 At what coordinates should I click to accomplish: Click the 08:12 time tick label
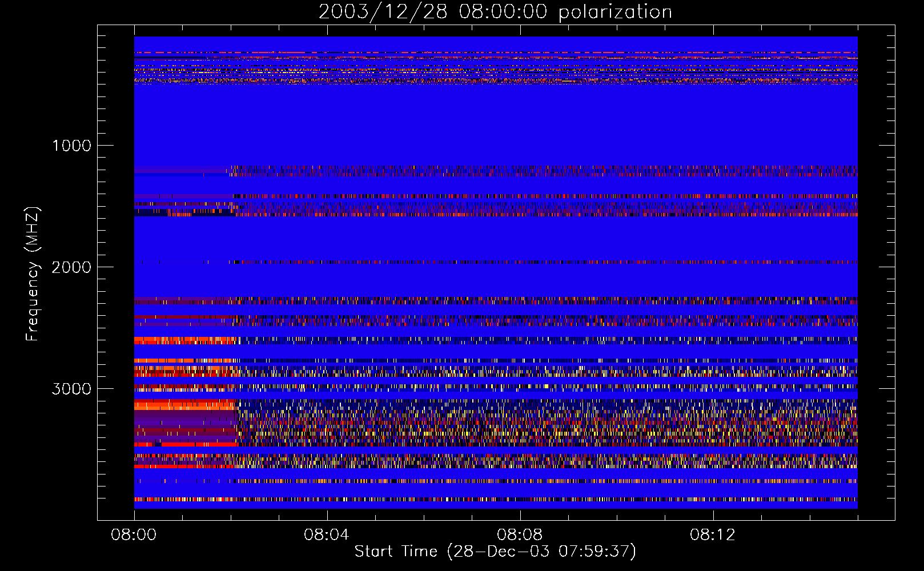(713, 535)
